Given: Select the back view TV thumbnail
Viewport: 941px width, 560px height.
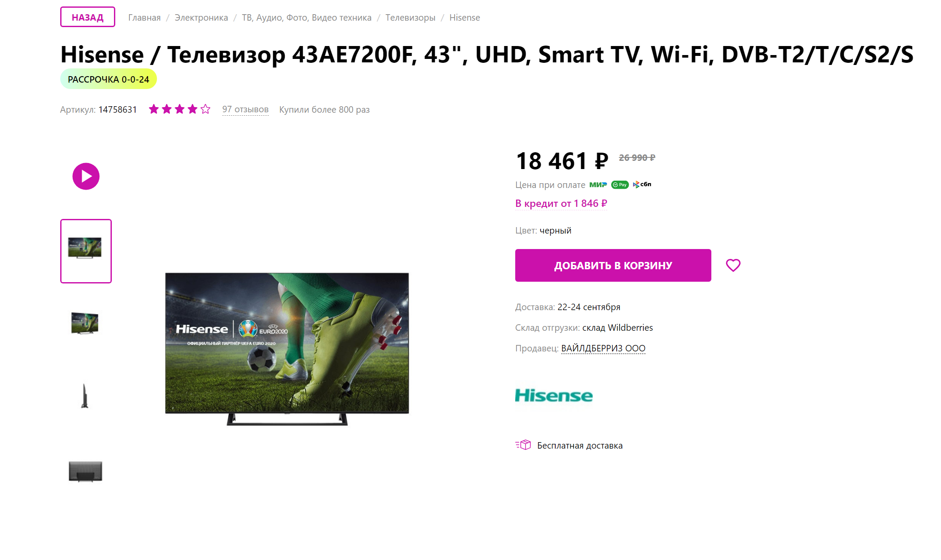Looking at the screenshot, I should point(86,471).
